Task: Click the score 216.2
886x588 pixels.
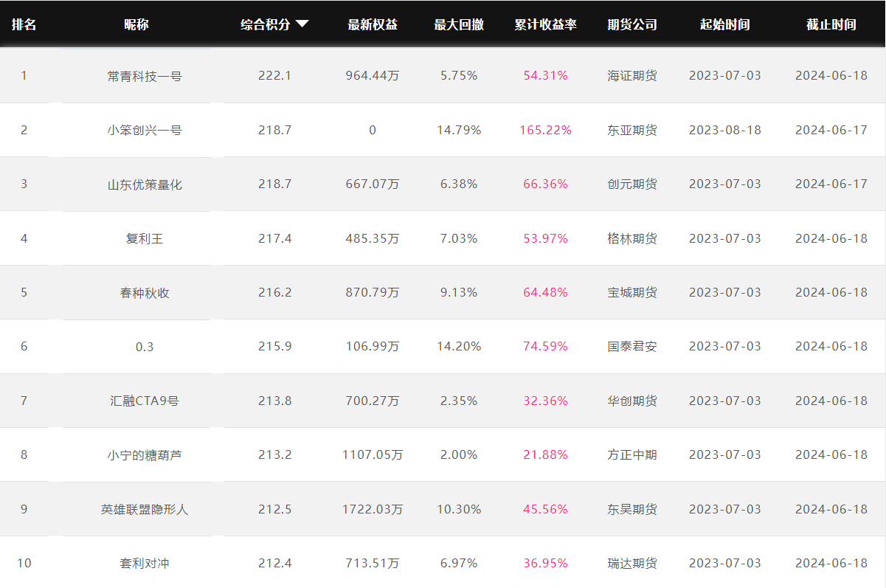Action: (275, 293)
